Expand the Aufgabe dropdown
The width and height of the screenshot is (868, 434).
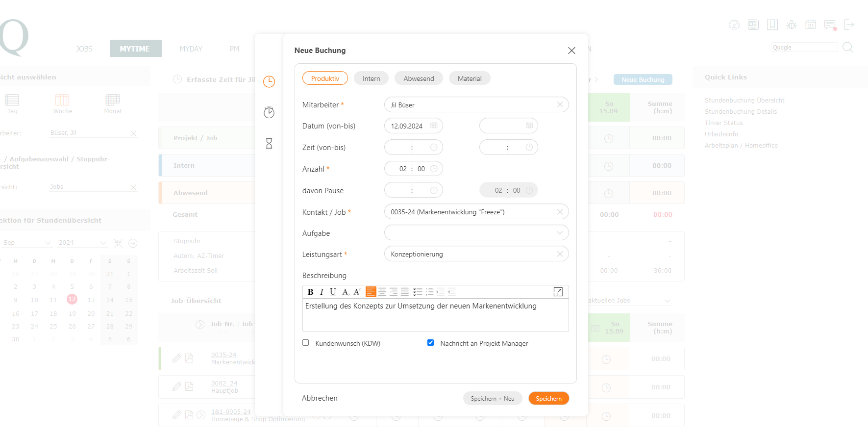click(560, 233)
